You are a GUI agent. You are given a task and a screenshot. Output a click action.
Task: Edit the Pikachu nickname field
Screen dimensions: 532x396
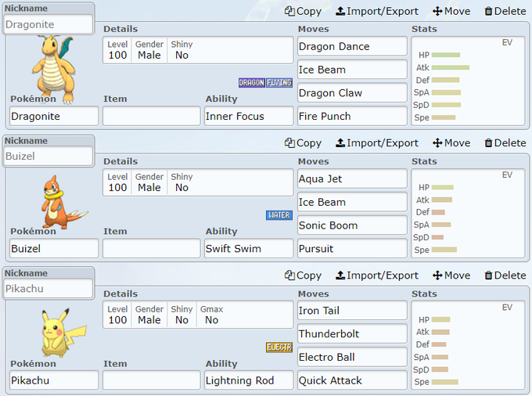coord(49,289)
